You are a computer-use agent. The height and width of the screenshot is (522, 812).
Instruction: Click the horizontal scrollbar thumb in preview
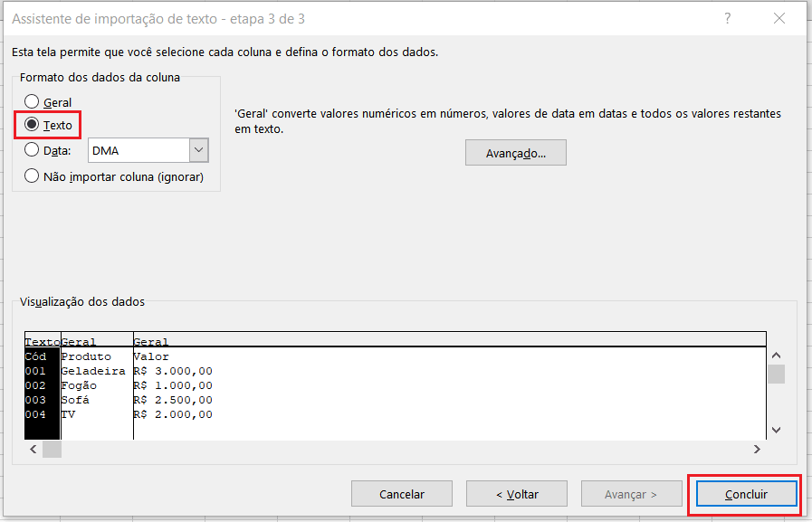click(x=52, y=449)
